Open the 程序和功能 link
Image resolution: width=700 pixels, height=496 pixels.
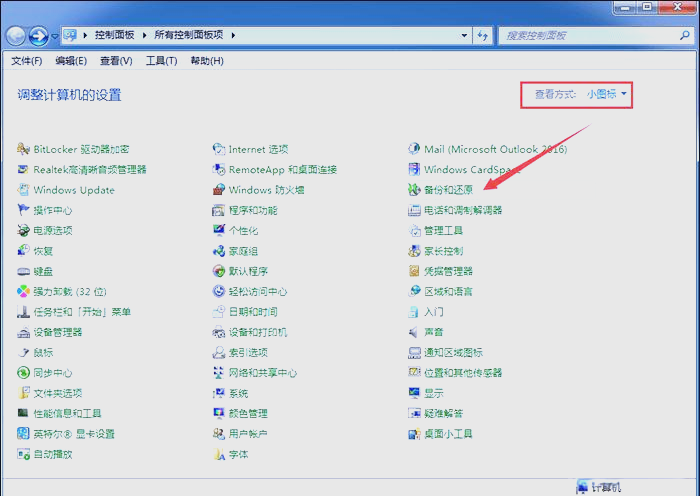click(252, 211)
